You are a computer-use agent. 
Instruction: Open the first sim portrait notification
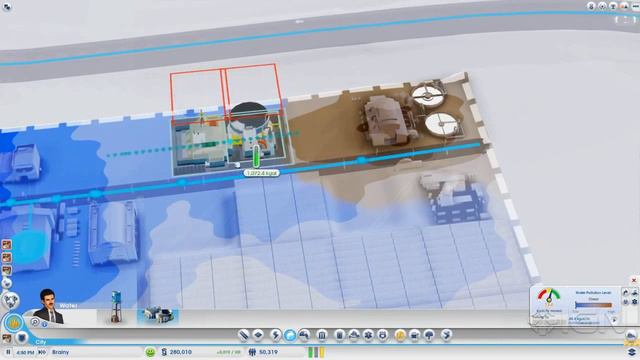point(7,244)
